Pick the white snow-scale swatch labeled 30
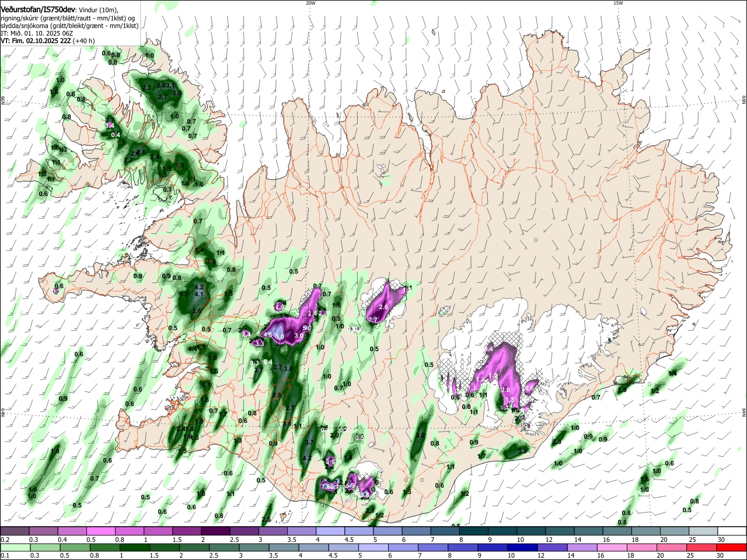The width and height of the screenshot is (747, 560). 732,531
